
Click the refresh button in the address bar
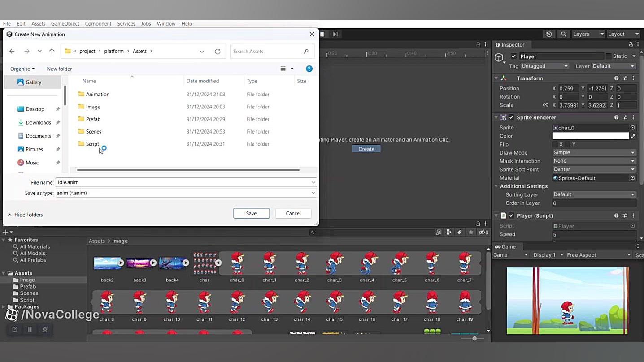218,52
